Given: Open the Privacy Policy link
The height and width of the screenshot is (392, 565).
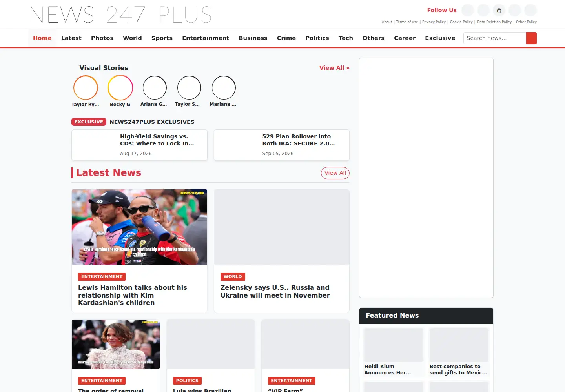Looking at the screenshot, I should click(434, 22).
